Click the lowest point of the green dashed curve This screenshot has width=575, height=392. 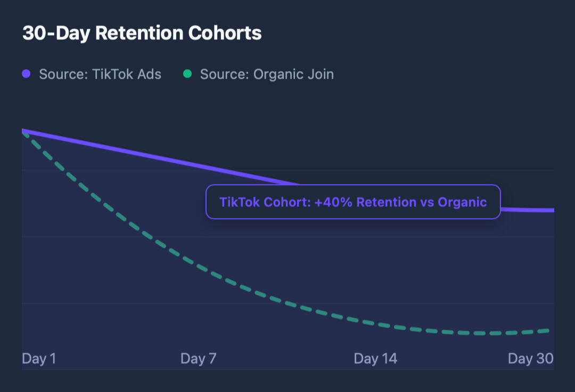pos(490,333)
